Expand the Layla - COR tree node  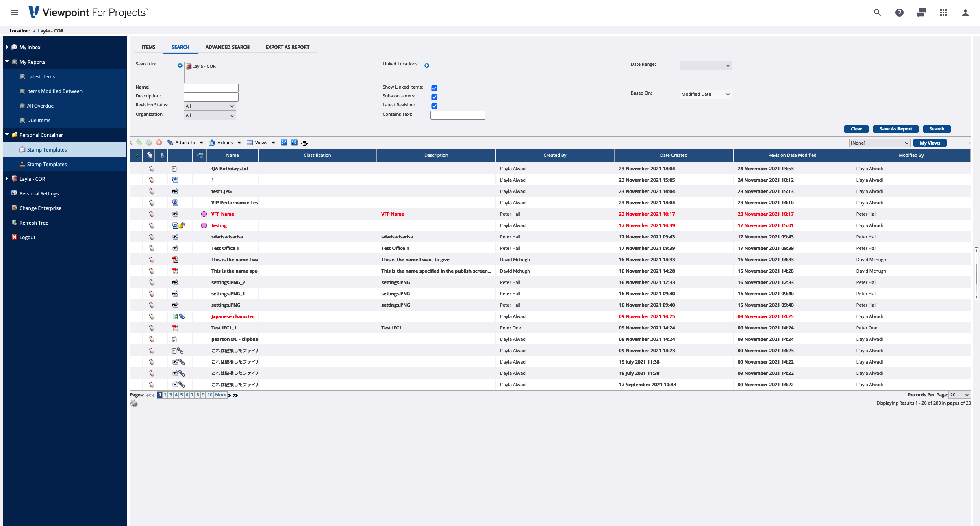7,179
